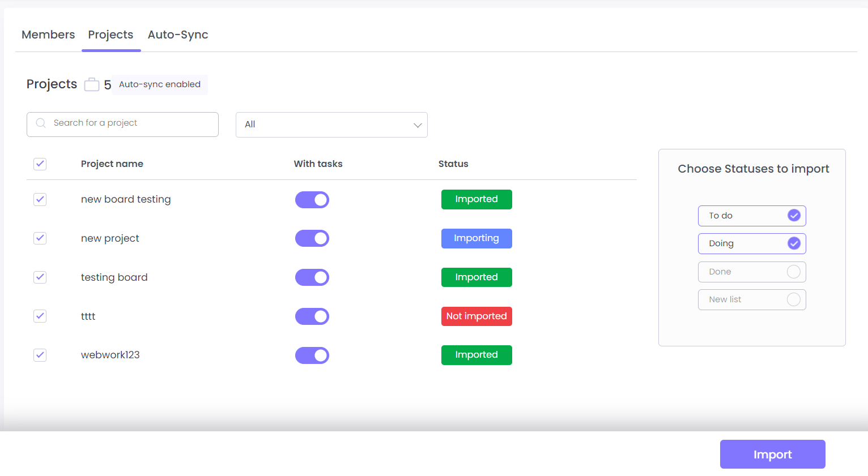The height and width of the screenshot is (476, 868).
Task: Click the magnifier icon in the search box
Action: (41, 123)
